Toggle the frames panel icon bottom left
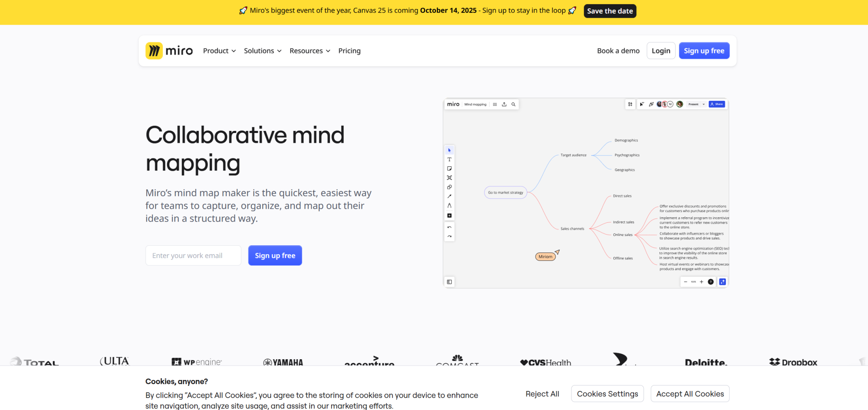The height and width of the screenshot is (410, 868). point(449,282)
